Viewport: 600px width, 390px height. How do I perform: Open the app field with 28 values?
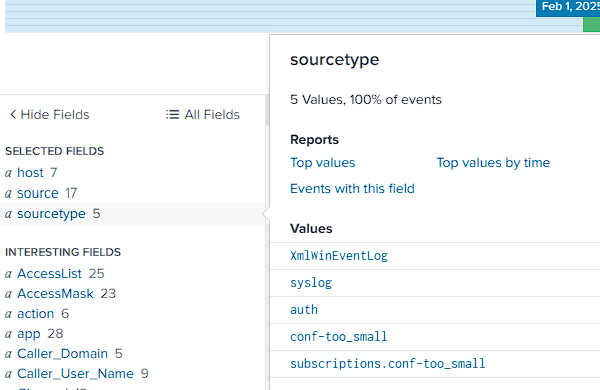click(x=29, y=334)
